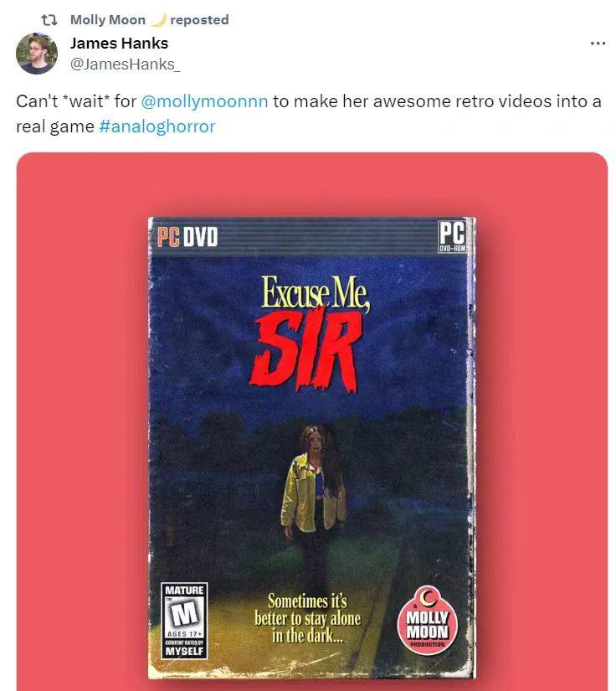616x691 pixels.
Task: Click the tweet text 'Can't *wait* for'
Action: [76, 101]
